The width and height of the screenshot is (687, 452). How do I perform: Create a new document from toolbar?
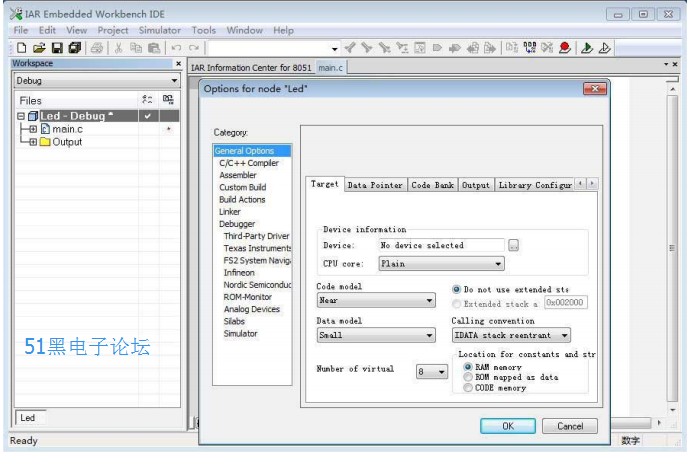pyautogui.click(x=21, y=48)
